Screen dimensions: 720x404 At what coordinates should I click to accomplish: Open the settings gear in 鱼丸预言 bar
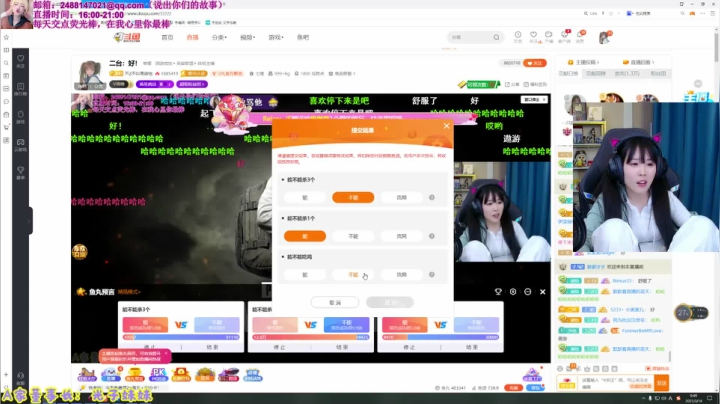point(513,292)
